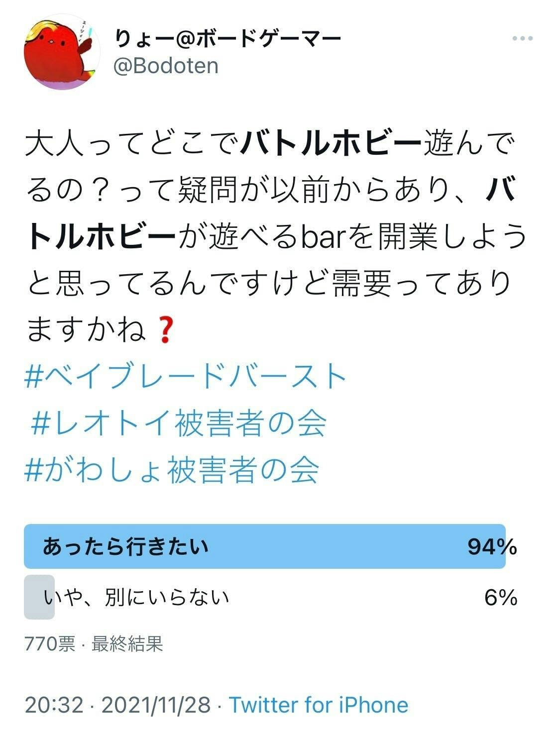Open the #がわしょ被害者の会 hashtag

coord(172,470)
